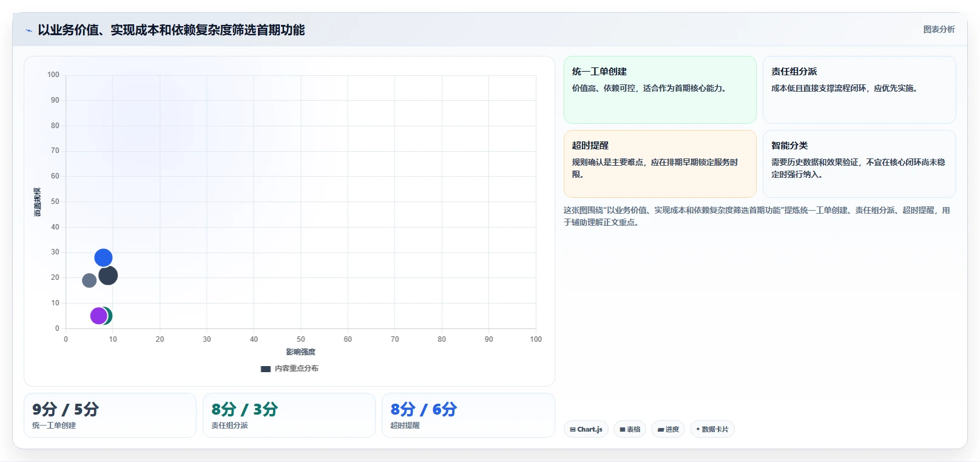Click the icon inside the Chart.js chip
The width and height of the screenshot is (980, 462).
point(573,429)
